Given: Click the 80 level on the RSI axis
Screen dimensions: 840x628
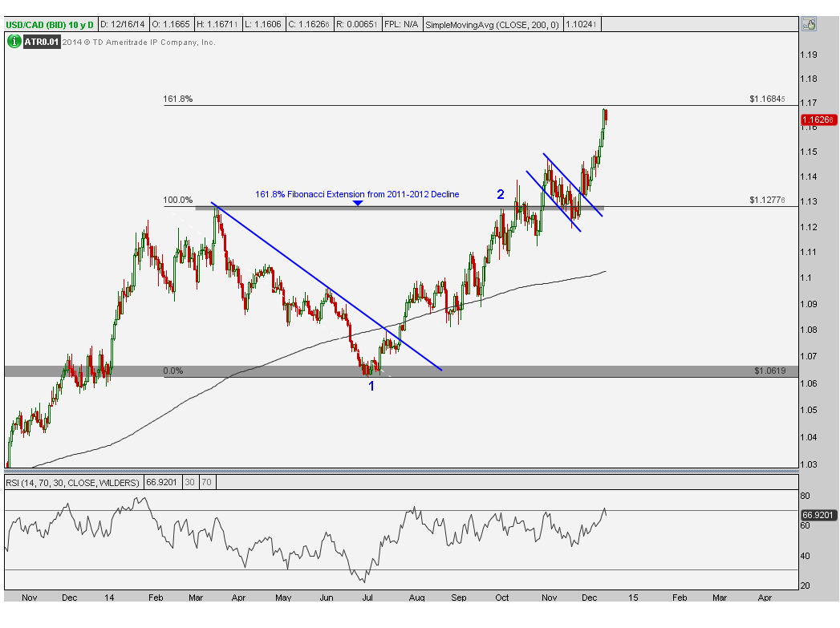Looking at the screenshot, I should [806, 496].
